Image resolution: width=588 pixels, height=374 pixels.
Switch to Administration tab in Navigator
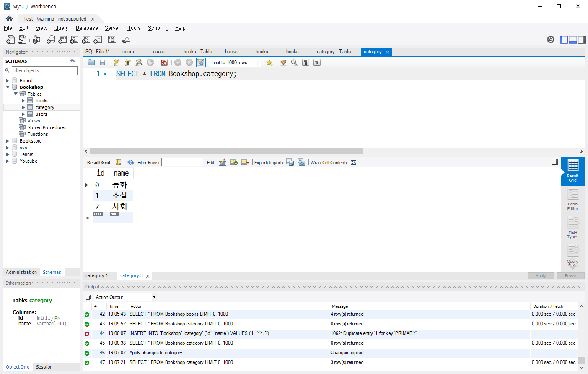point(21,272)
